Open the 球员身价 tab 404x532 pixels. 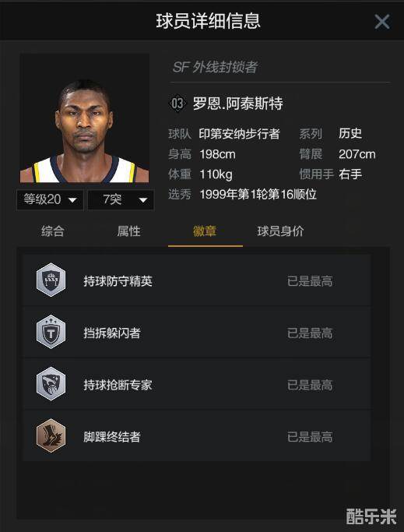click(x=280, y=231)
